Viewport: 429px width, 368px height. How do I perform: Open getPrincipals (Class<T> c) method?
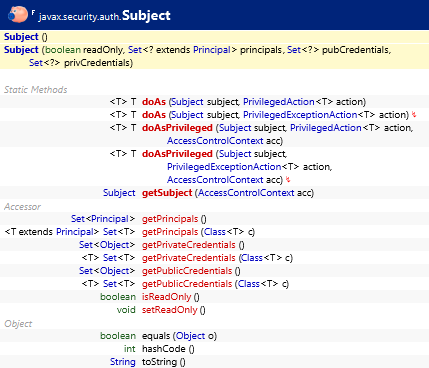click(x=170, y=232)
